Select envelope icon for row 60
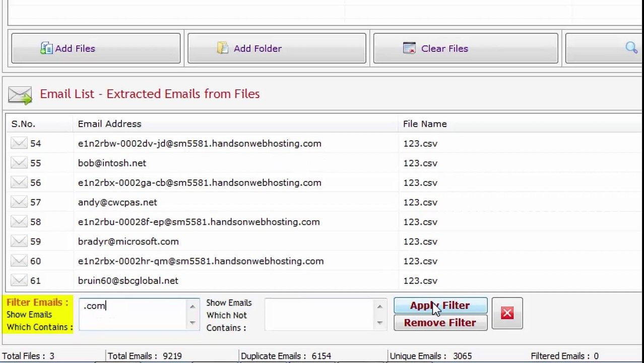Viewport: 644px width, 363px height. 19,262
